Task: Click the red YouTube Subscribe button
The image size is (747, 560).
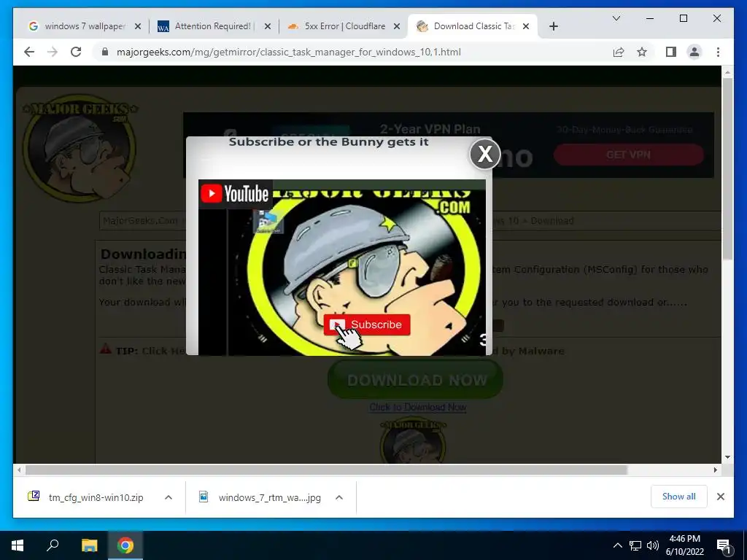Action: point(367,324)
